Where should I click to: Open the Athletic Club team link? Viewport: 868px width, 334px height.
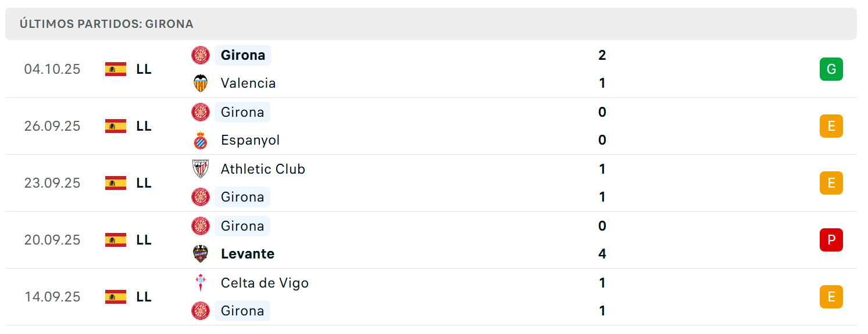coord(263,169)
